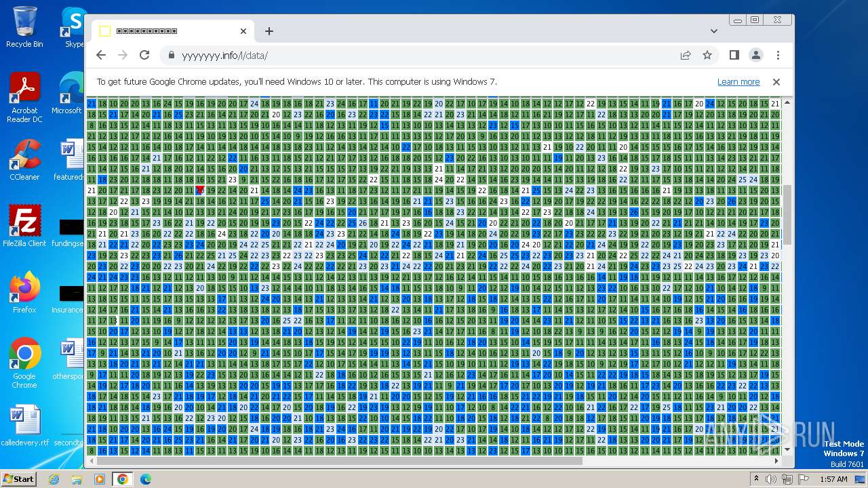The height and width of the screenshot is (488, 868).
Task: Show hidden system tray icons
Action: 757,479
